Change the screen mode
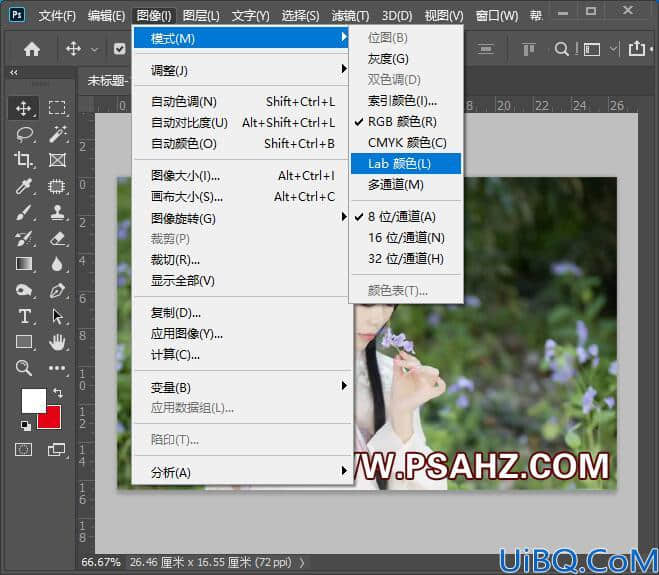659x575 pixels. tap(56, 450)
